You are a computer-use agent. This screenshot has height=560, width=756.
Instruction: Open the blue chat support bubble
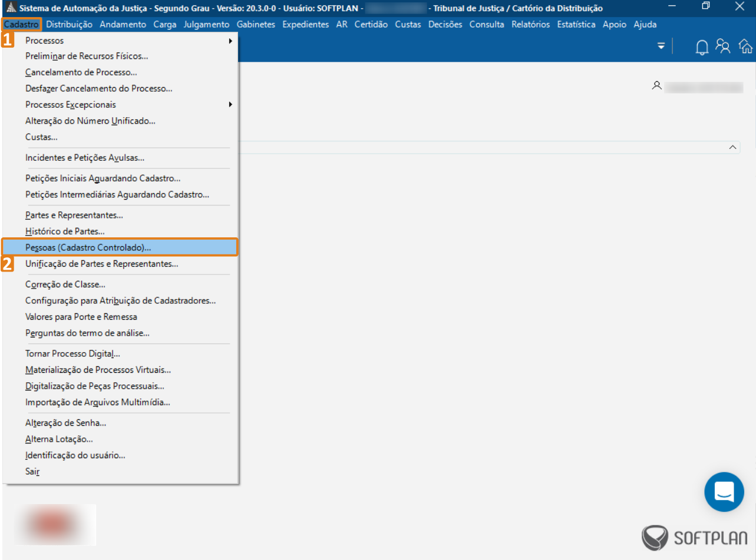[x=724, y=492]
